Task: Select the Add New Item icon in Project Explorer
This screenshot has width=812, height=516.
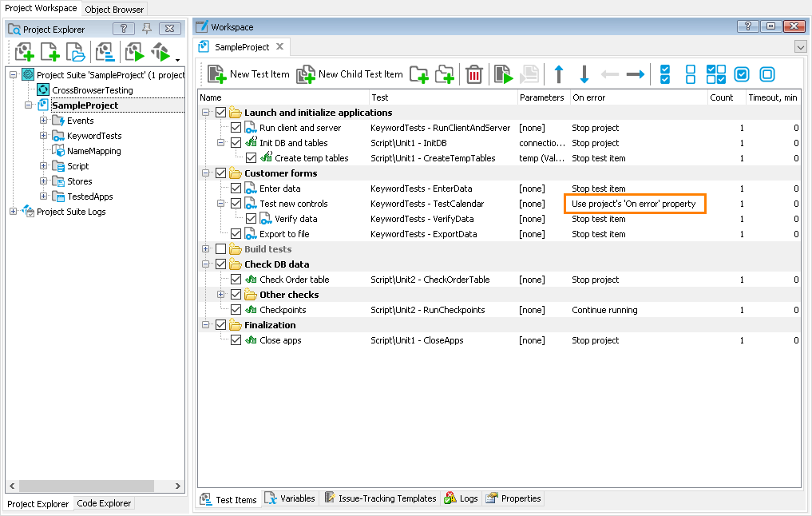Action: tap(24, 52)
